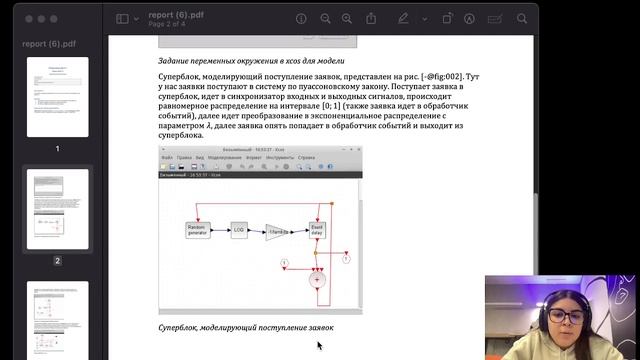Open the form filling tool

495,19
